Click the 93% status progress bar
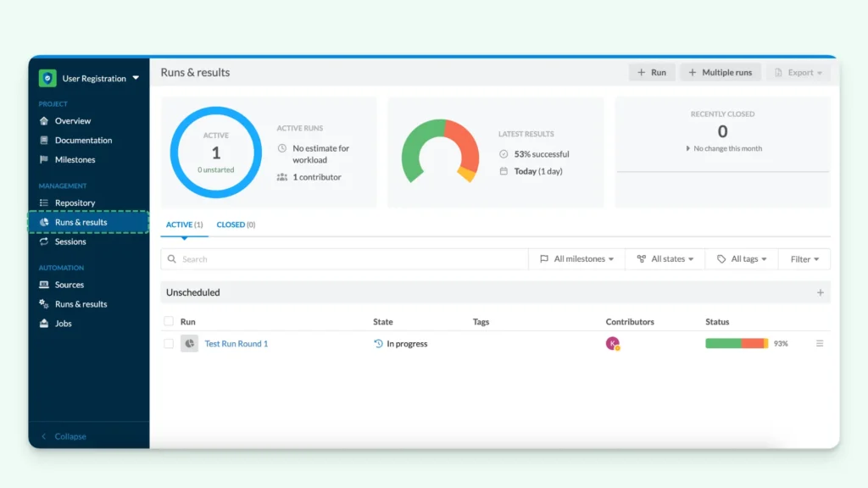This screenshot has width=868, height=488. tap(737, 343)
